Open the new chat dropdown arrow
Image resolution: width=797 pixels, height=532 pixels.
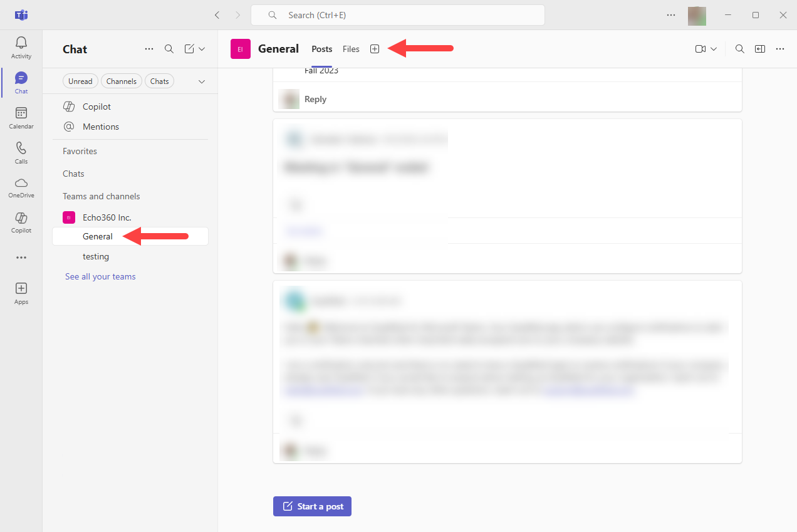pyautogui.click(x=202, y=49)
